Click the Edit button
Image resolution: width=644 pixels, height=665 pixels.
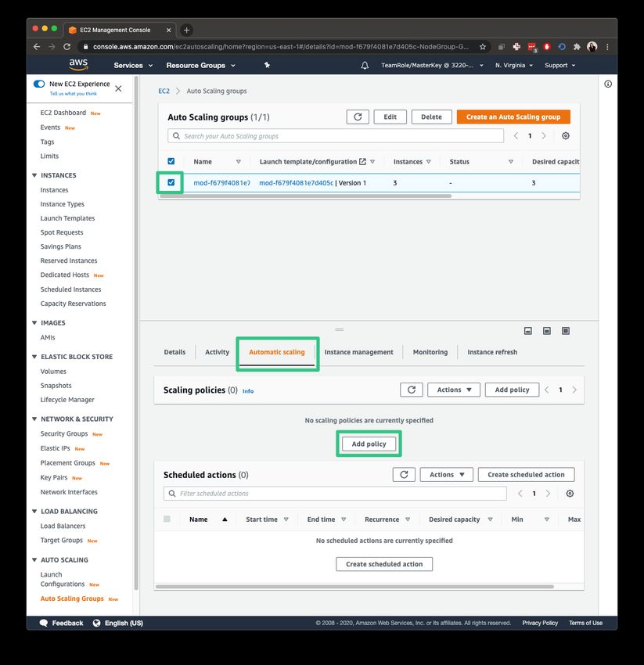[x=390, y=117]
